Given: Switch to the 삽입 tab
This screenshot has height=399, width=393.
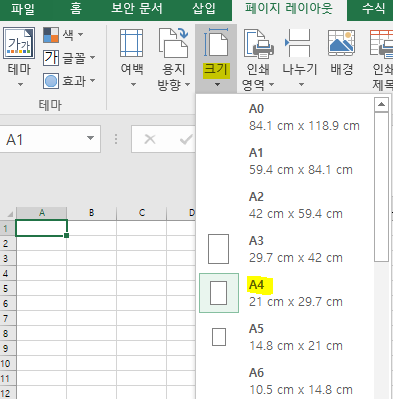Looking at the screenshot, I should point(204,9).
